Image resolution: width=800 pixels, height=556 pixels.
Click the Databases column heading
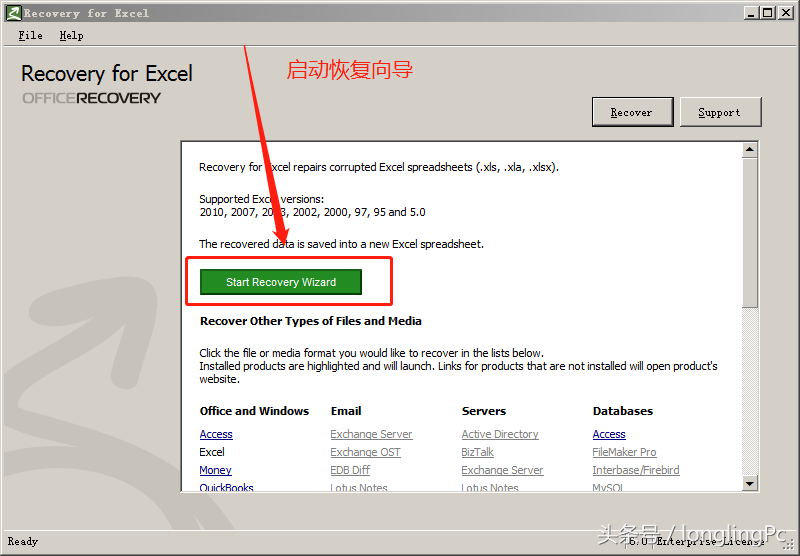tap(622, 411)
